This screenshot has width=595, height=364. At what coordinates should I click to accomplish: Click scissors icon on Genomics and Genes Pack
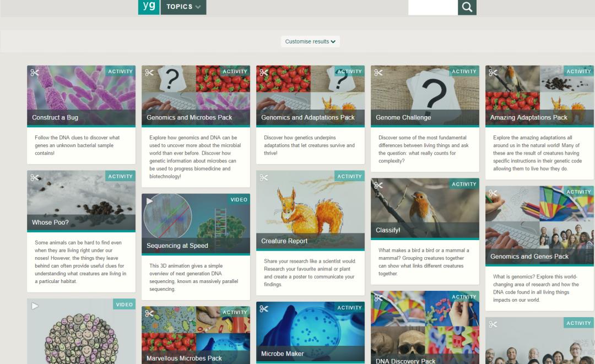(493, 193)
